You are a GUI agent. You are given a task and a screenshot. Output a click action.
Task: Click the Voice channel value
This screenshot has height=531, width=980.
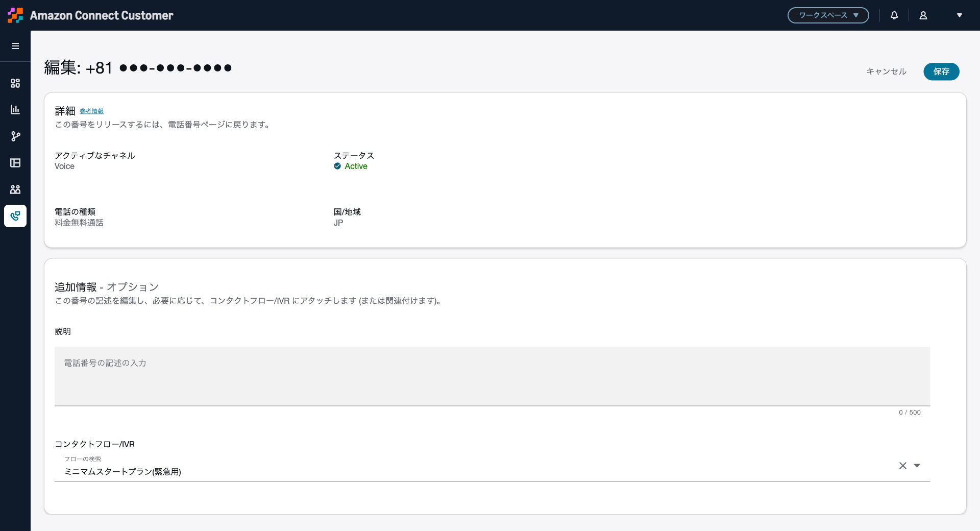click(64, 166)
